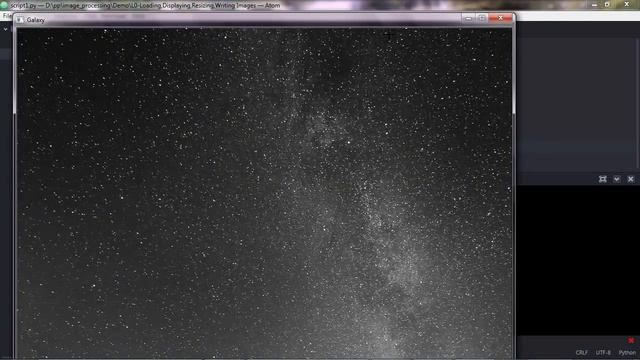
Task: Change CRLF line ending in the status bar
Action: (582, 353)
